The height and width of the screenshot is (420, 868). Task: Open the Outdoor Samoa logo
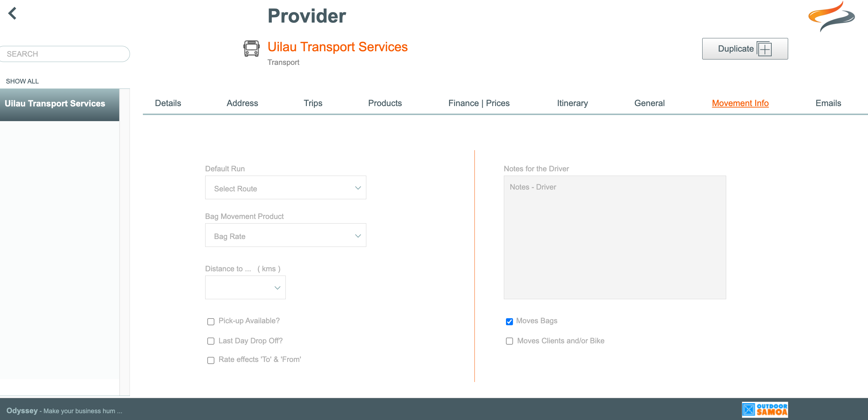tap(765, 410)
